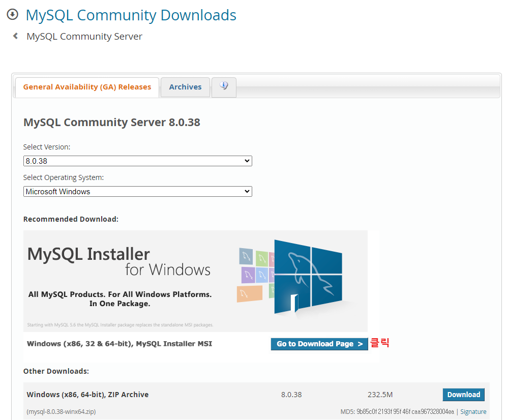The image size is (507, 420).
Task: Switch to General Availability (GA) Releases tab
Action: click(x=87, y=87)
